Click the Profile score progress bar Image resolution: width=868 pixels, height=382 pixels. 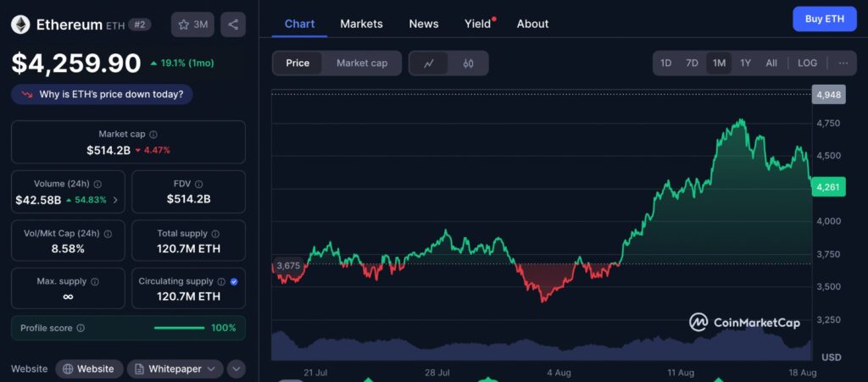point(180,329)
